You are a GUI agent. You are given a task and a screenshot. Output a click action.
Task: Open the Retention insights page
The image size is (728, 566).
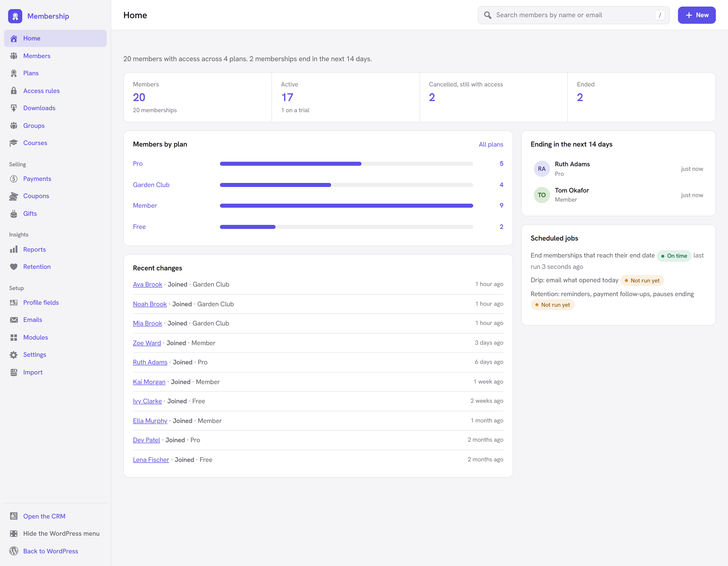pyautogui.click(x=55, y=267)
